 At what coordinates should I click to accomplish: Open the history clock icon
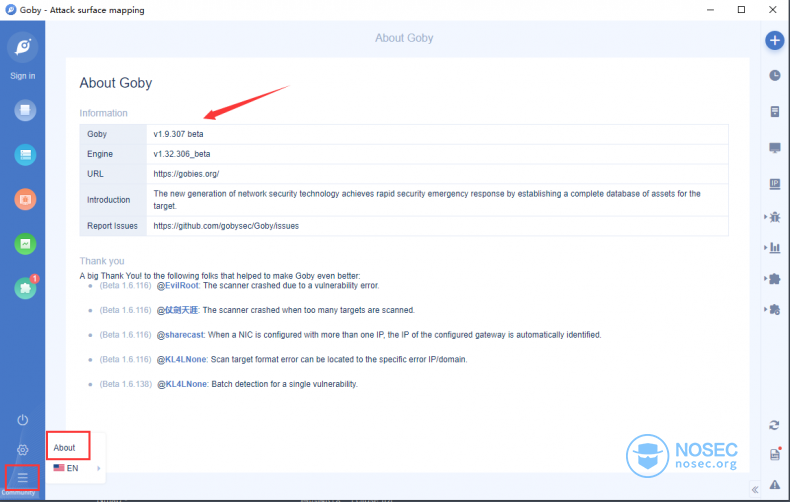pyautogui.click(x=775, y=76)
